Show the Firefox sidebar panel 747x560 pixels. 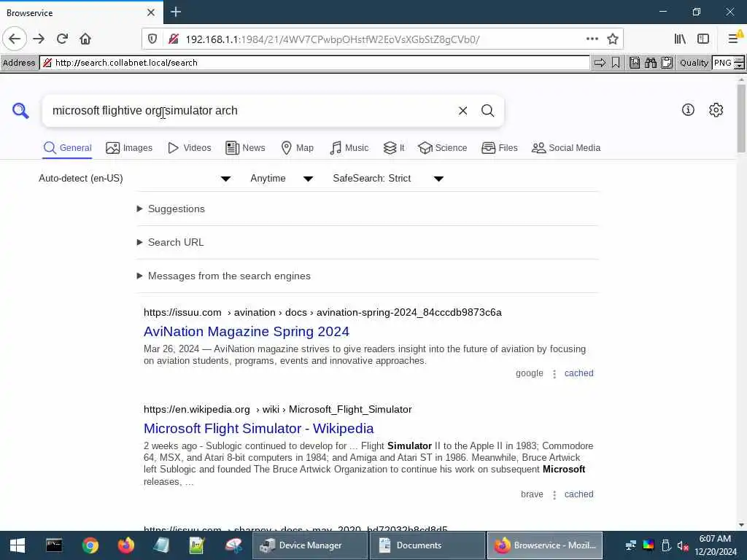click(703, 39)
